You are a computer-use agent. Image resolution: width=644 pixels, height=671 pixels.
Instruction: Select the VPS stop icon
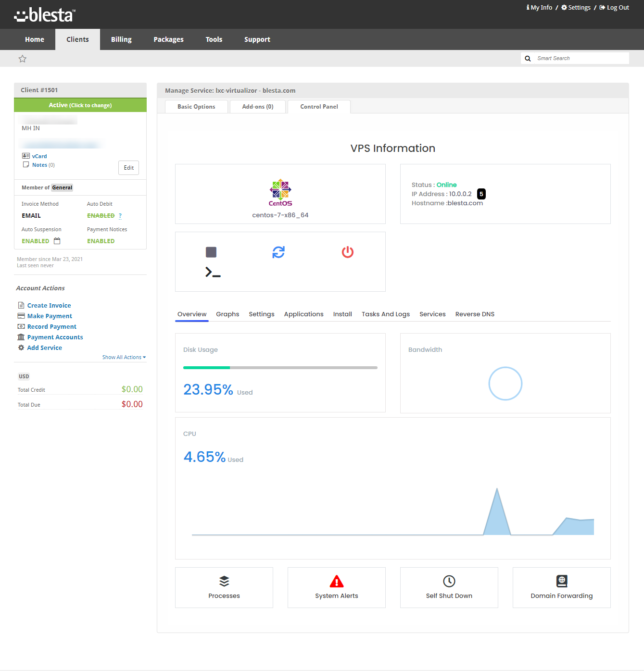coord(211,252)
